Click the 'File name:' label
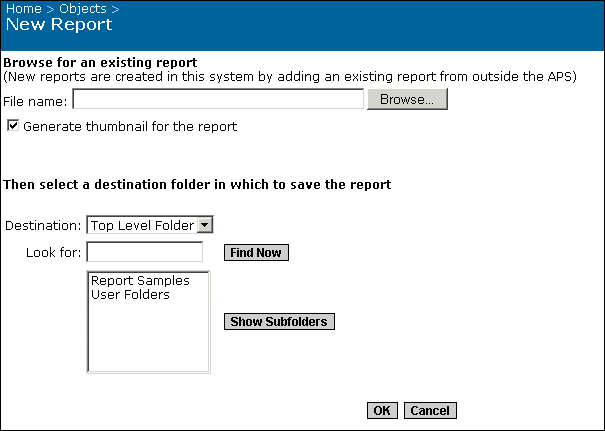 click(x=35, y=101)
